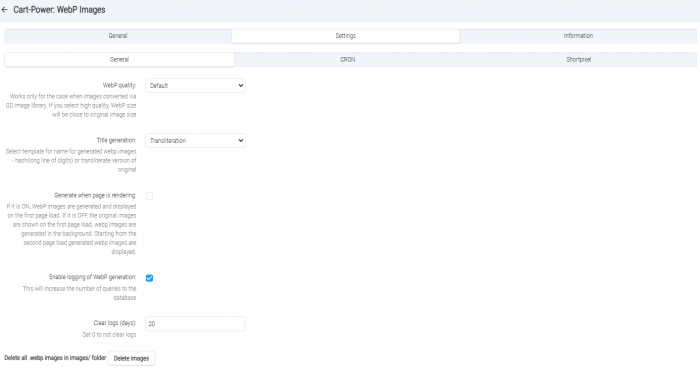Switch to the CRON sub-tab

click(348, 59)
